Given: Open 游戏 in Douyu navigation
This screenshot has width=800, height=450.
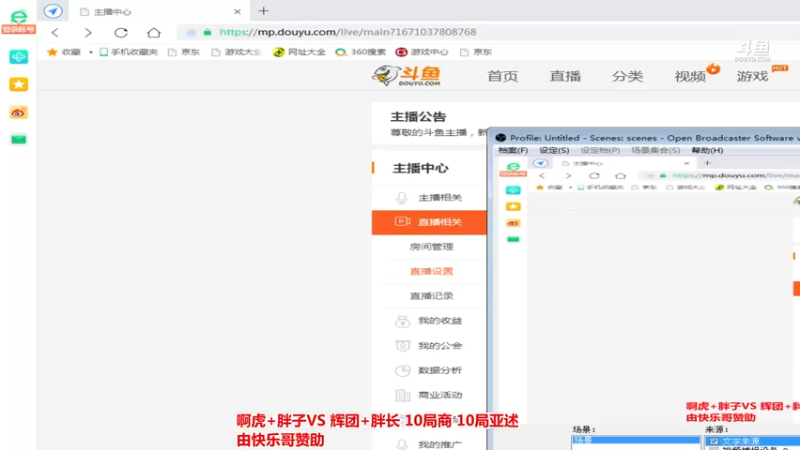Looking at the screenshot, I should click(x=753, y=76).
